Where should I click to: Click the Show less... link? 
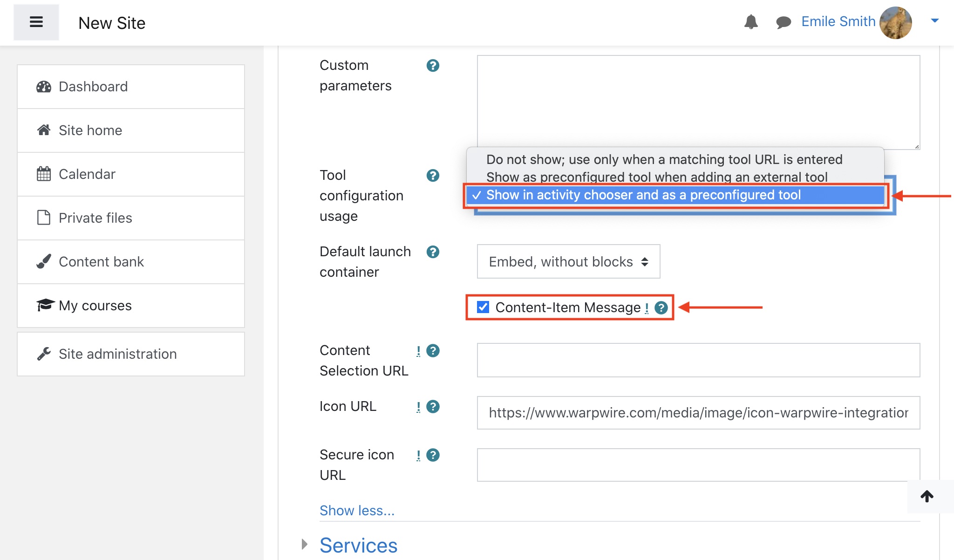[x=357, y=511]
